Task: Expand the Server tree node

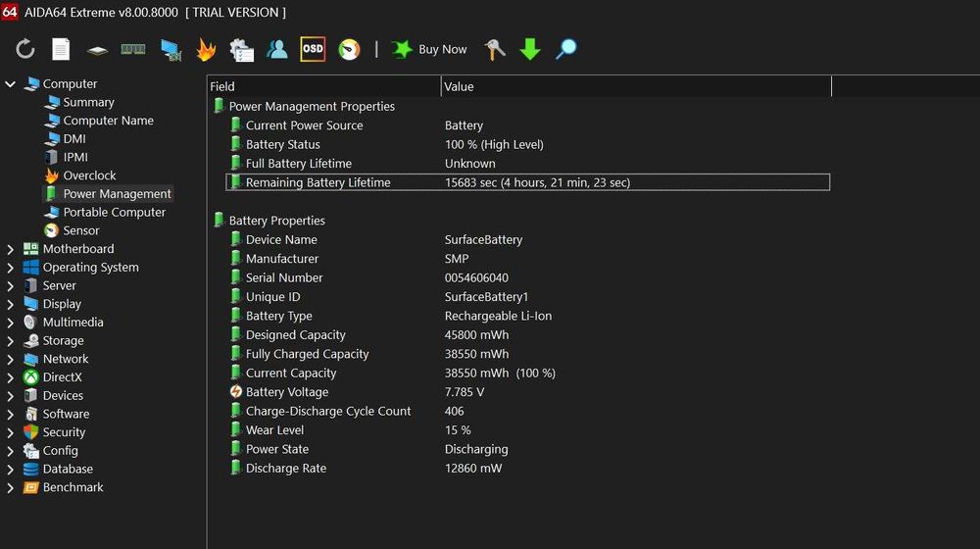Action: click(10, 285)
